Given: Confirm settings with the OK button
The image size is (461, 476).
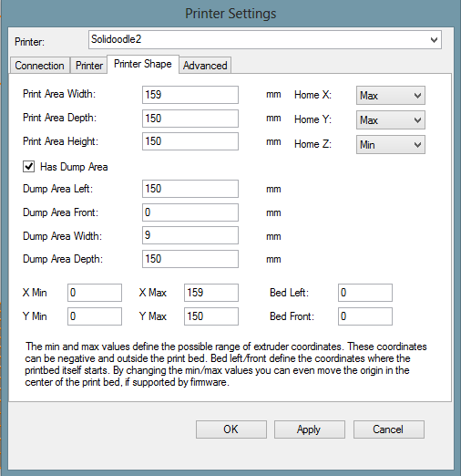Looking at the screenshot, I should pos(231,429).
